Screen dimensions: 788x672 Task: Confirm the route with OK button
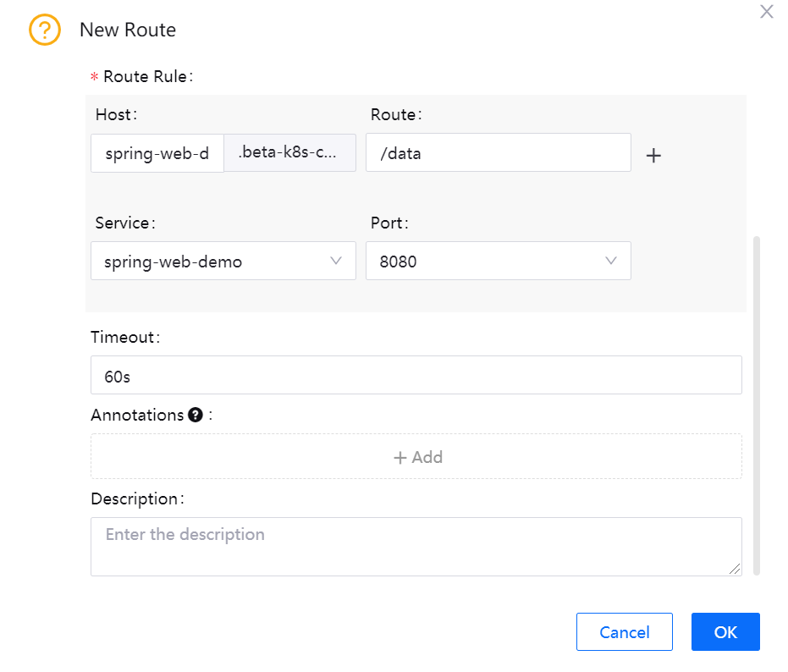click(x=725, y=632)
